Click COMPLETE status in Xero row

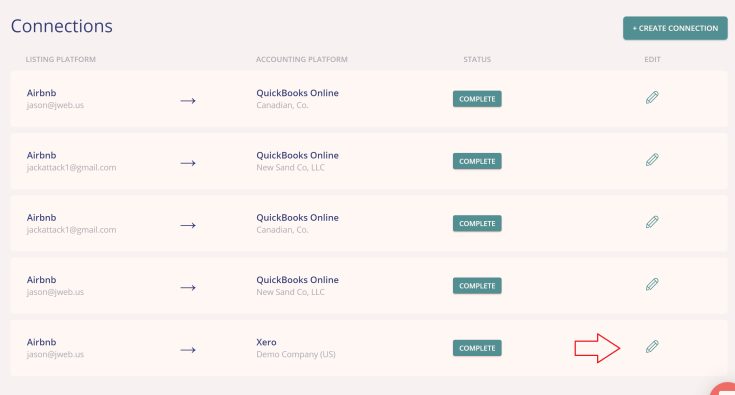(477, 348)
